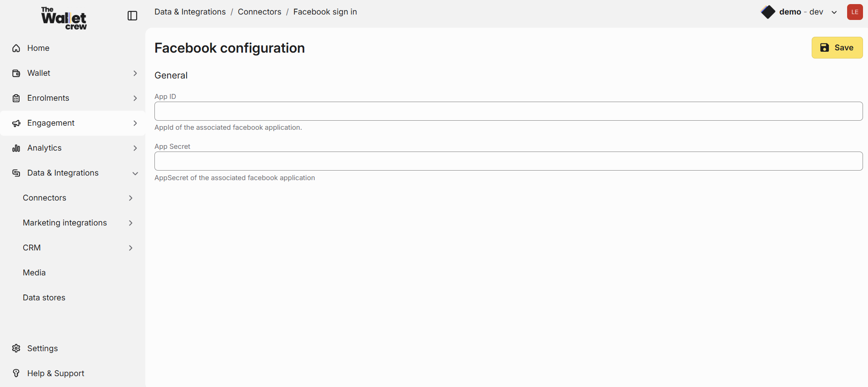Click the Facebook configuration heading

[229, 48]
